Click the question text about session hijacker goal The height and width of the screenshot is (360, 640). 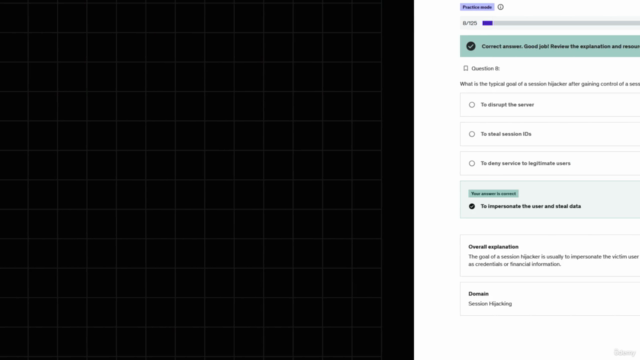[550, 84]
